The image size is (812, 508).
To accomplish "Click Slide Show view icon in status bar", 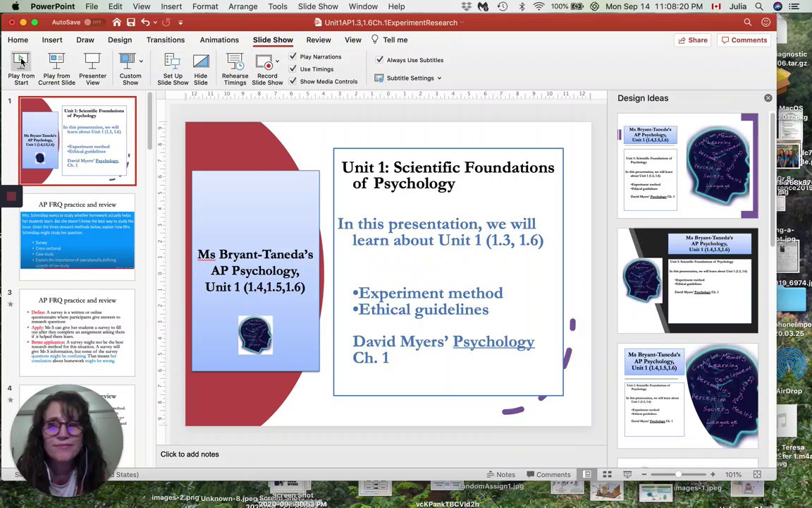I will click(x=627, y=474).
